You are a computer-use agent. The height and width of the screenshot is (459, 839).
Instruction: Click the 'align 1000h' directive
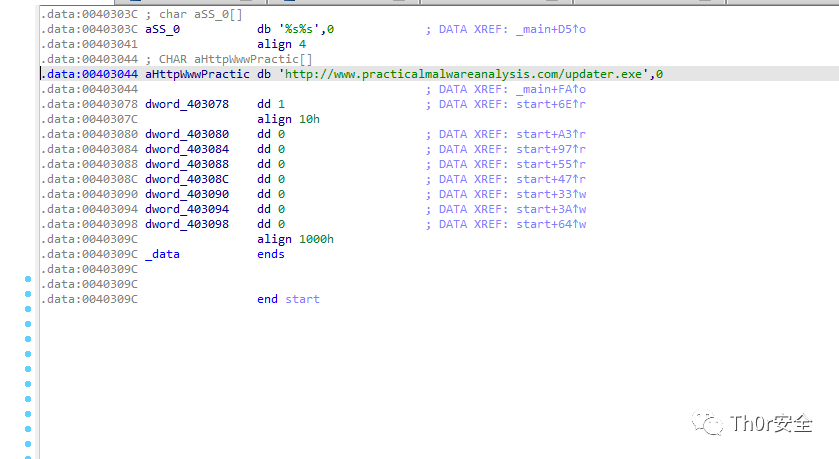pos(295,239)
